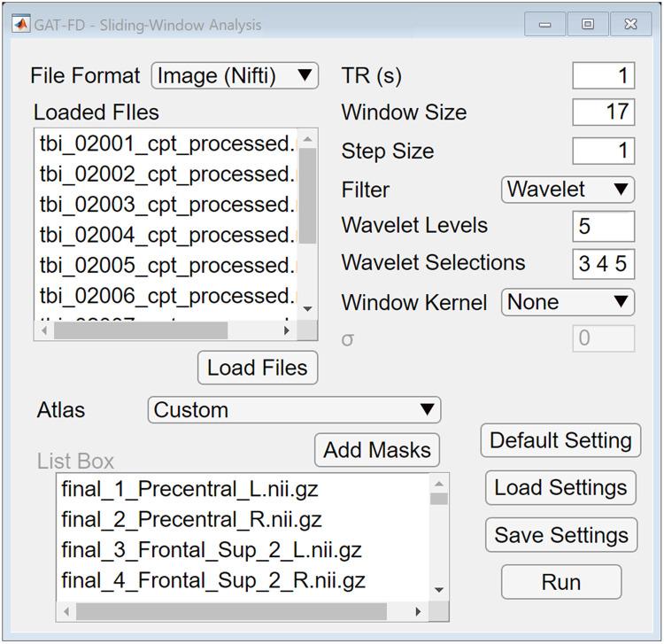Open the Window Kernel dropdown

click(567, 302)
